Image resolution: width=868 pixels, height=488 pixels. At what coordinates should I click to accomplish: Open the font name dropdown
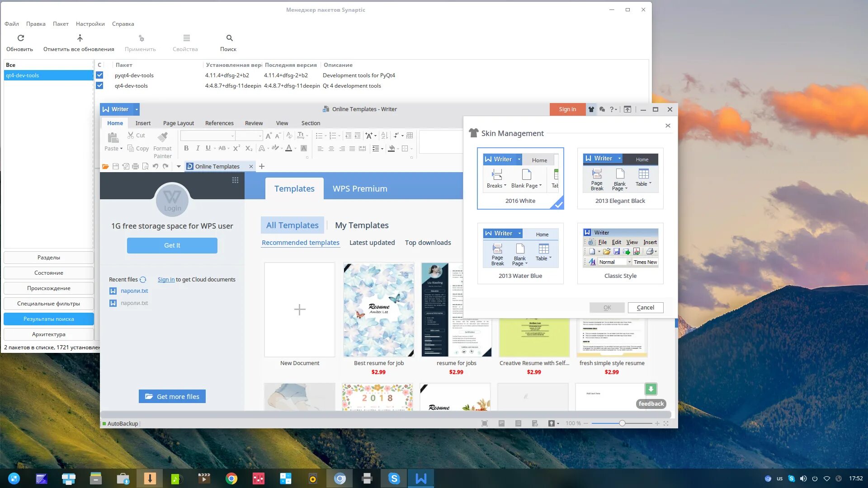(233, 136)
